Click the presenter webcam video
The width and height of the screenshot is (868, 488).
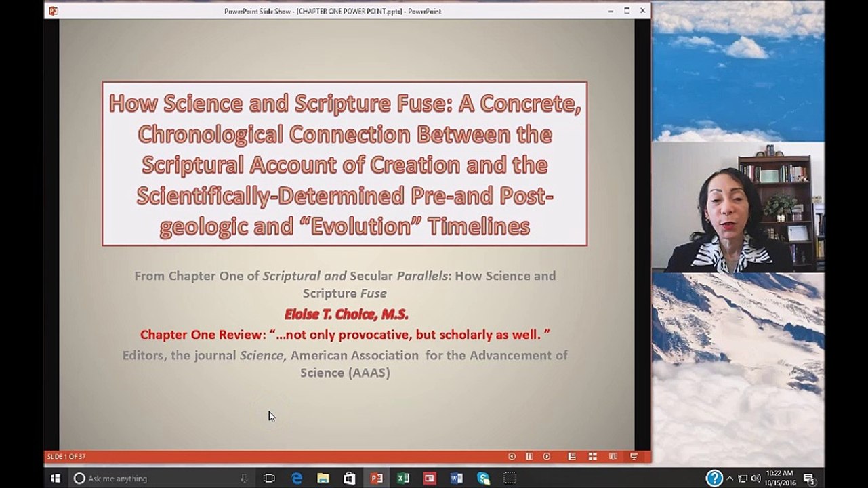[x=738, y=207]
